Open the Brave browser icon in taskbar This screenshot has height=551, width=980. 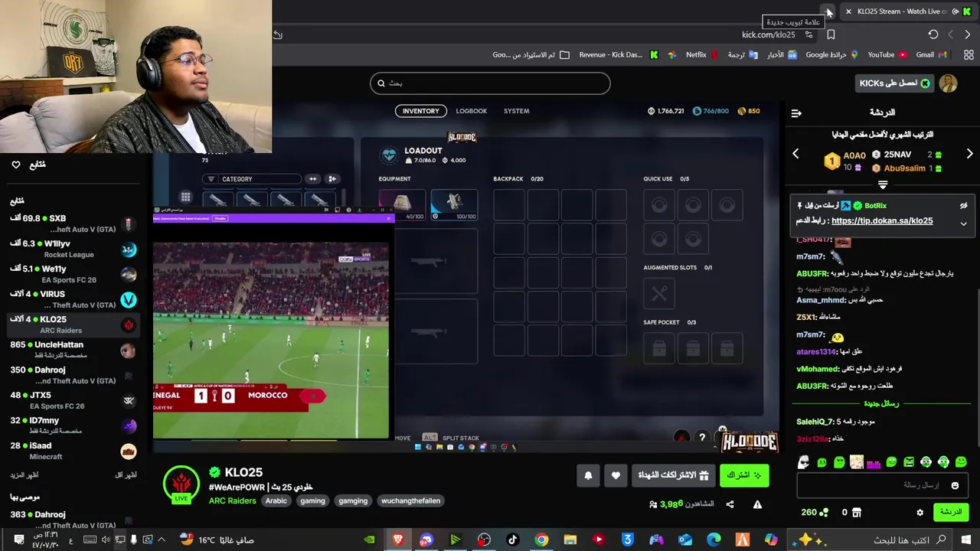pos(398,540)
